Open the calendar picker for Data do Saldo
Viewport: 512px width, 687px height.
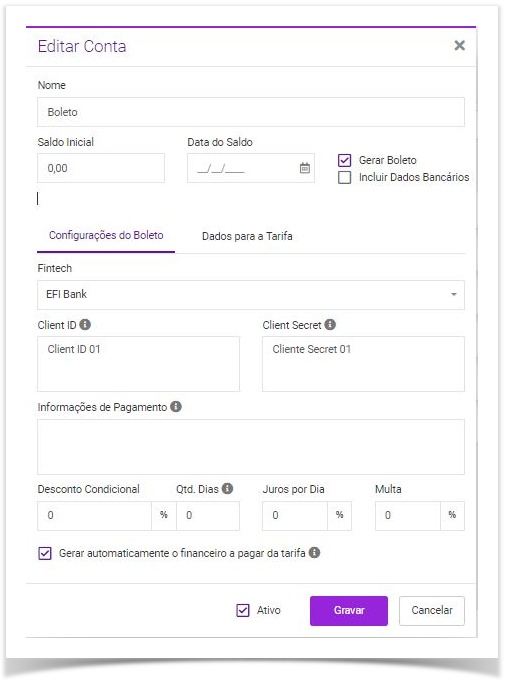(305, 168)
